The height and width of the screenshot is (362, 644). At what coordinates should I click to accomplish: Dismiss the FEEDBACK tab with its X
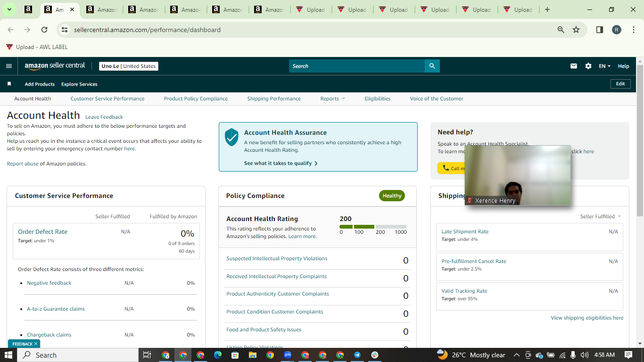click(36, 344)
